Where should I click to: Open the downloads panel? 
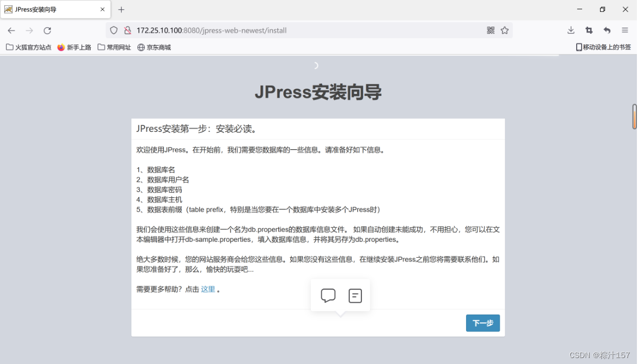(x=570, y=30)
